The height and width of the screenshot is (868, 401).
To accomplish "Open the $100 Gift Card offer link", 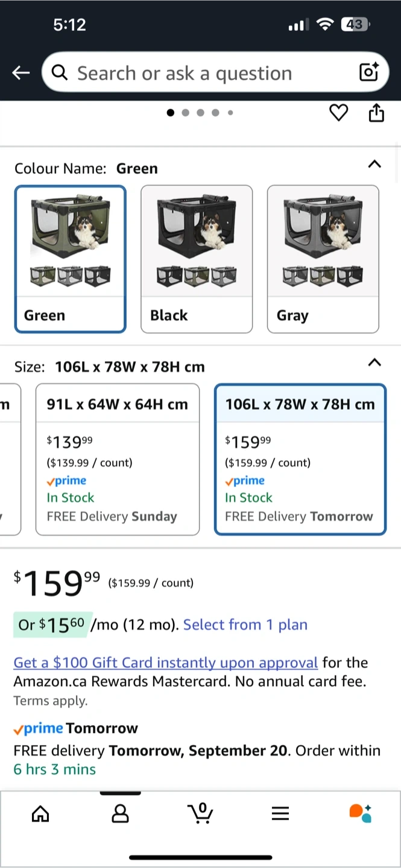I will pos(165,662).
